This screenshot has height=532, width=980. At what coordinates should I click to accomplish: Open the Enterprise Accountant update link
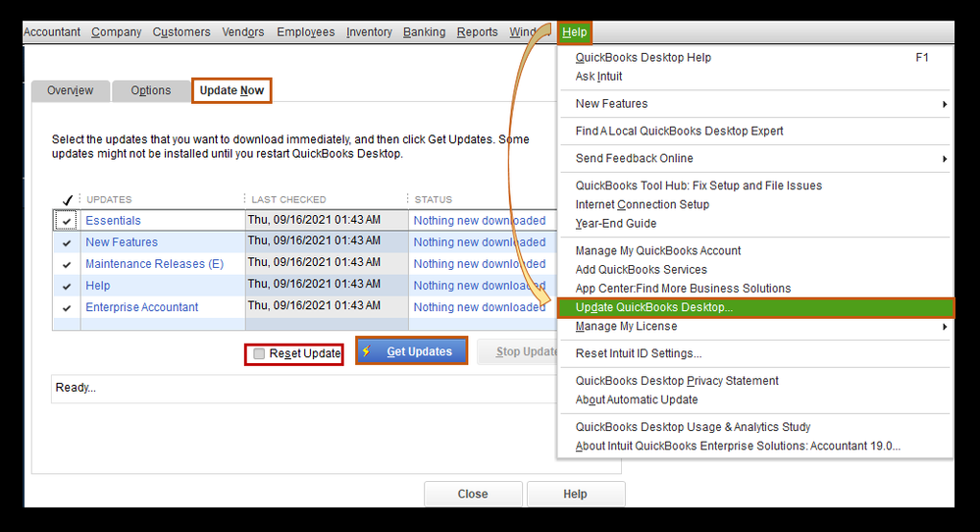point(142,307)
